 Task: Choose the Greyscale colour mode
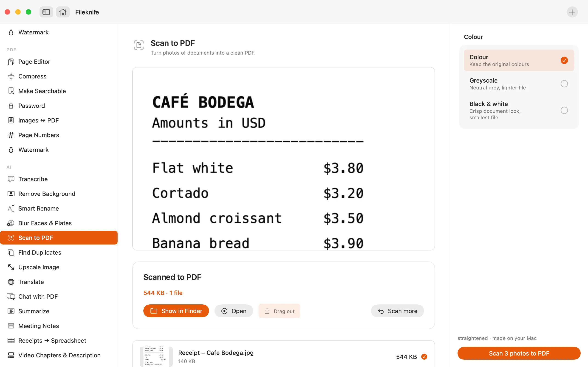519,84
